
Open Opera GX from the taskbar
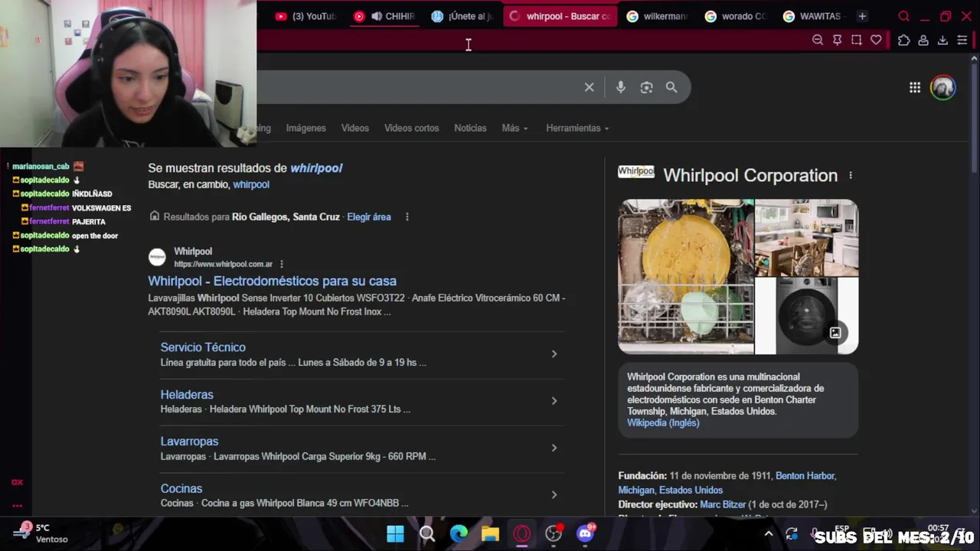coord(522,533)
